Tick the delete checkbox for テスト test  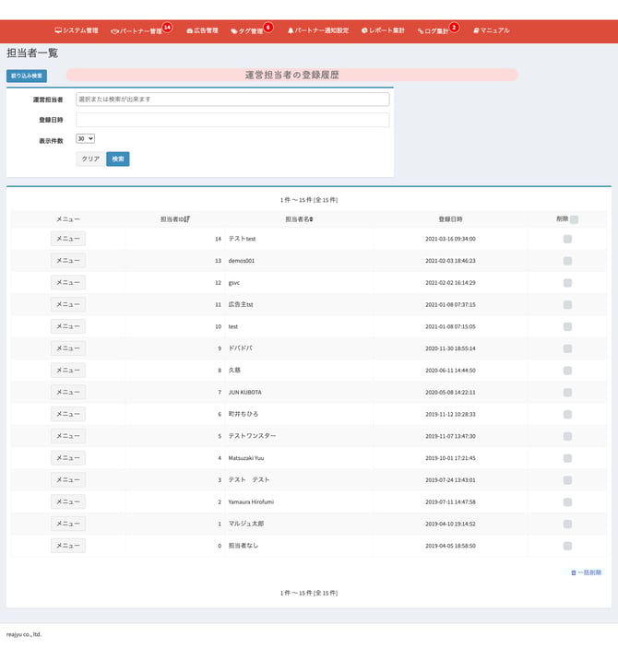click(567, 239)
